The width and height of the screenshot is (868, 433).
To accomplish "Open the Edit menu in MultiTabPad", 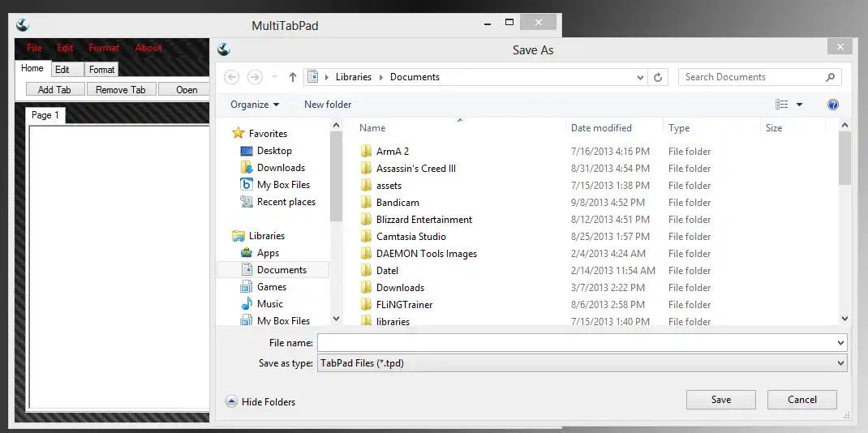I will tap(65, 48).
